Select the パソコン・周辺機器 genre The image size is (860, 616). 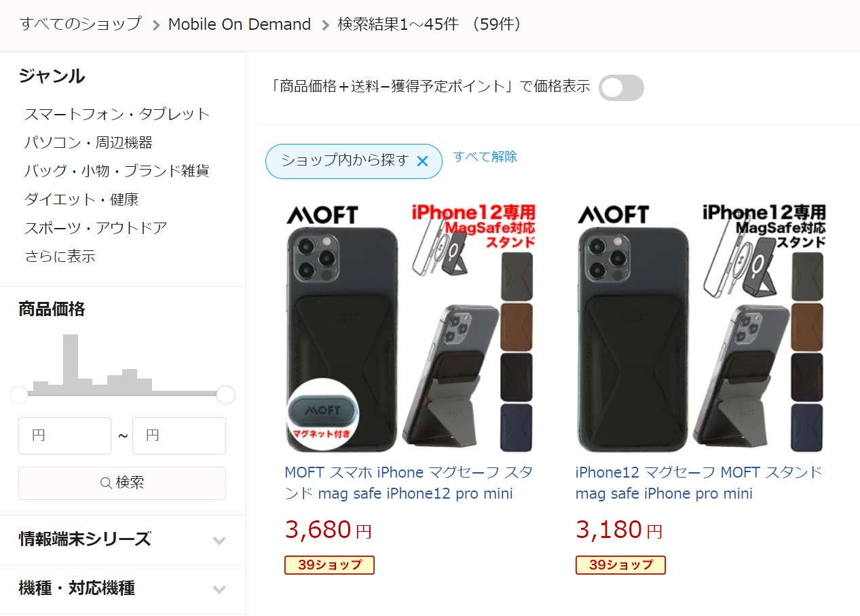point(88,142)
